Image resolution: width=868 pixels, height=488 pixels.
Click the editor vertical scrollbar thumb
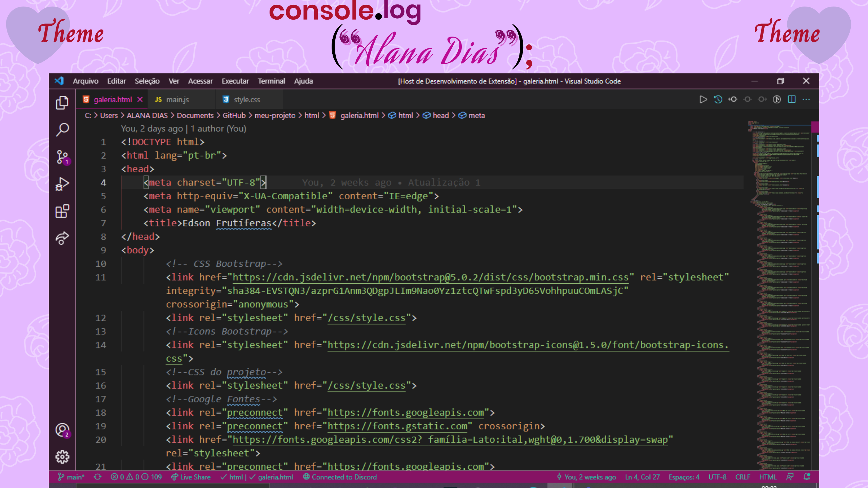pyautogui.click(x=815, y=127)
